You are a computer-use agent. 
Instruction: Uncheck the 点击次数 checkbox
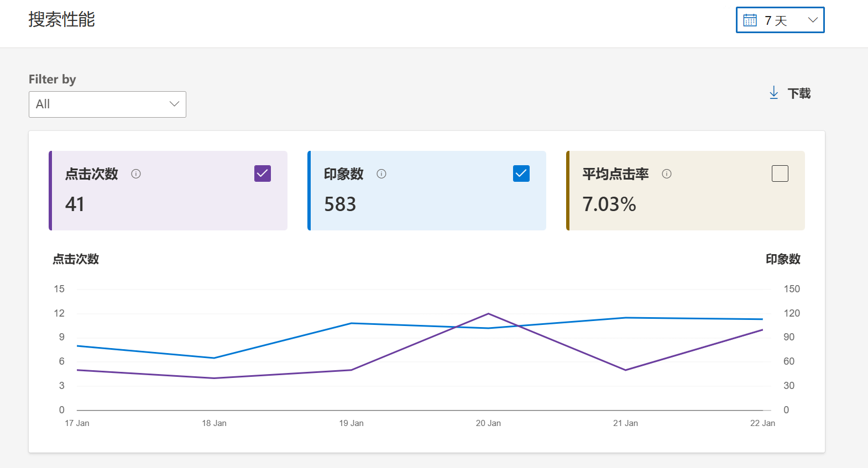point(263,173)
